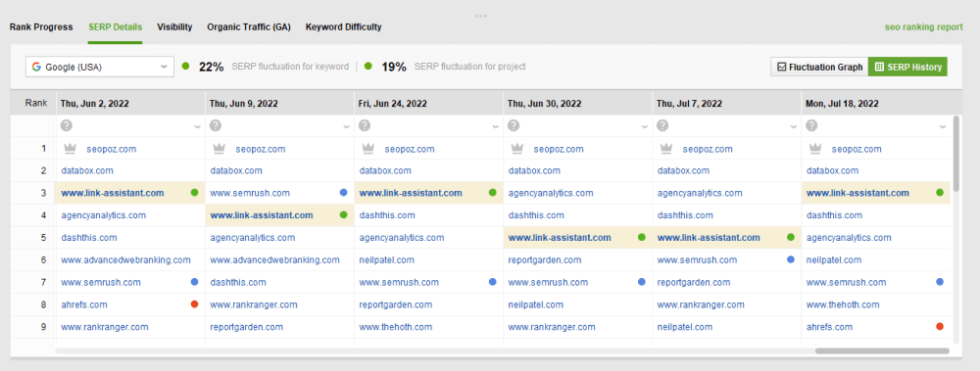Open seopoz.com link in Jun 2 column
Image resolution: width=980 pixels, height=371 pixels.
(x=112, y=149)
